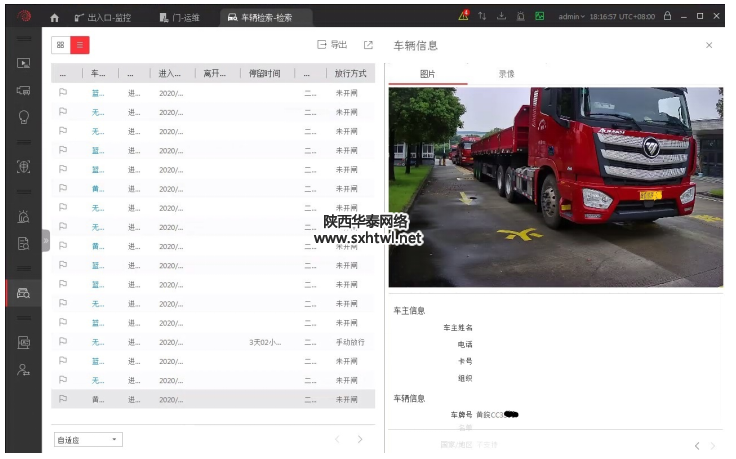The image size is (736, 459).
Task: Show previous vehicle in info panel
Action: pos(697,445)
